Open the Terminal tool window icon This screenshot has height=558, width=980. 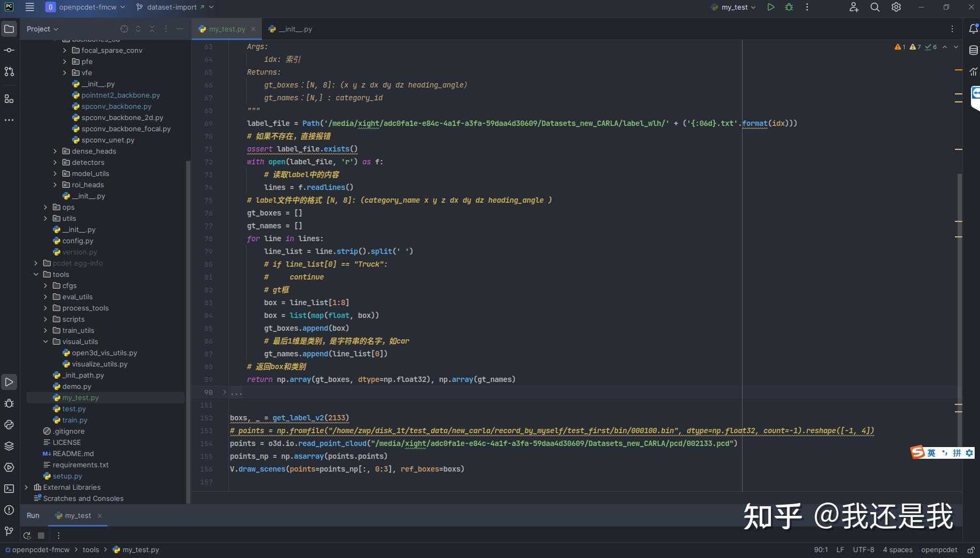pyautogui.click(x=9, y=489)
